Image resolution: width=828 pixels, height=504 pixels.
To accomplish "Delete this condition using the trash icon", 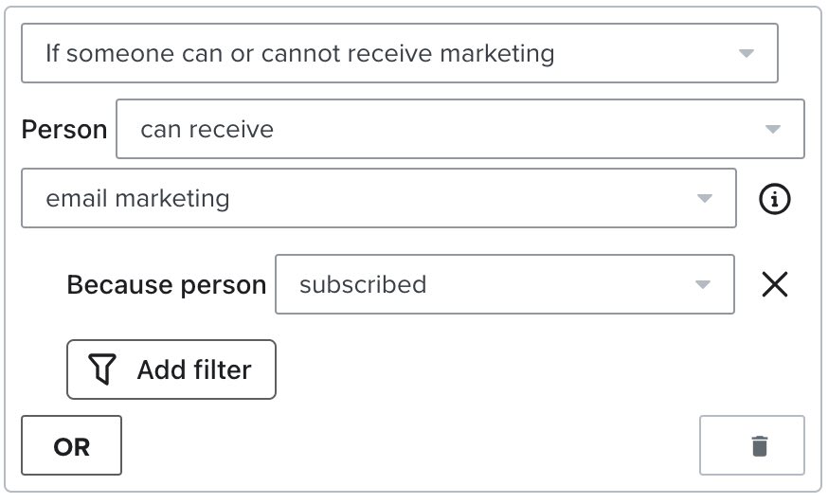I will (x=759, y=445).
